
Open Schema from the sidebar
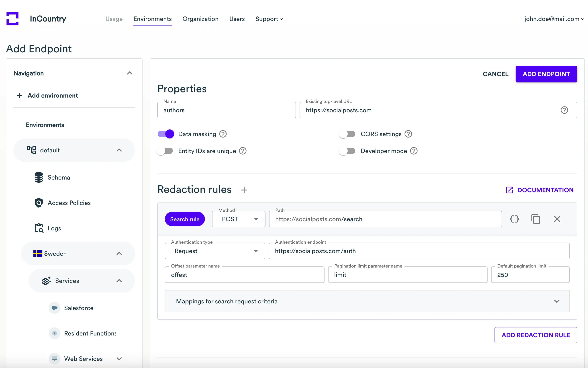point(59,177)
